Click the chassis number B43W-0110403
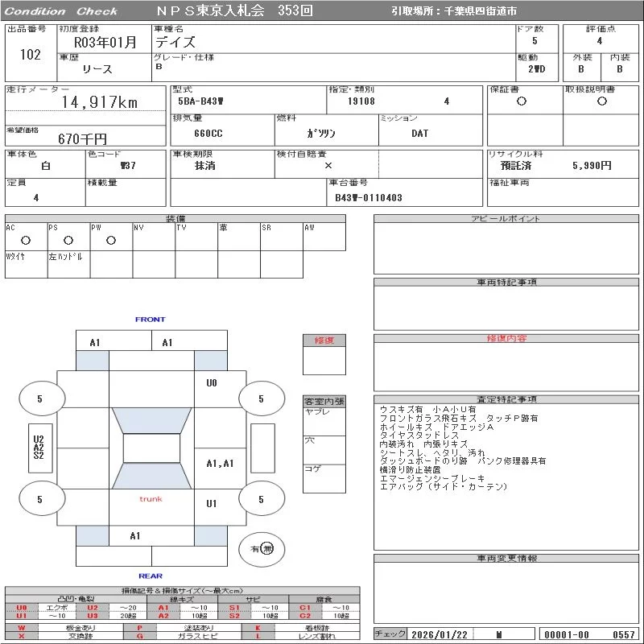Viewport: 644px width, 644px height. click(x=369, y=197)
